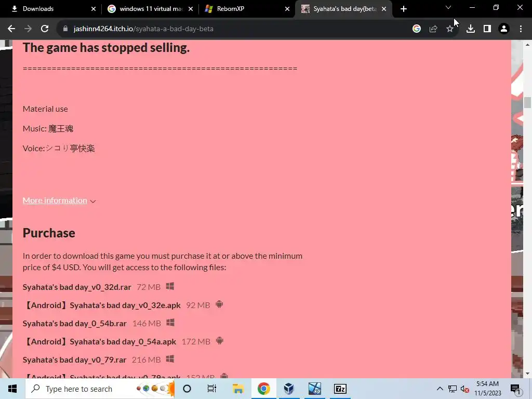This screenshot has width=532, height=399.
Task: Click the Windows icon beside v0_32d.rar
Action: pyautogui.click(x=170, y=286)
